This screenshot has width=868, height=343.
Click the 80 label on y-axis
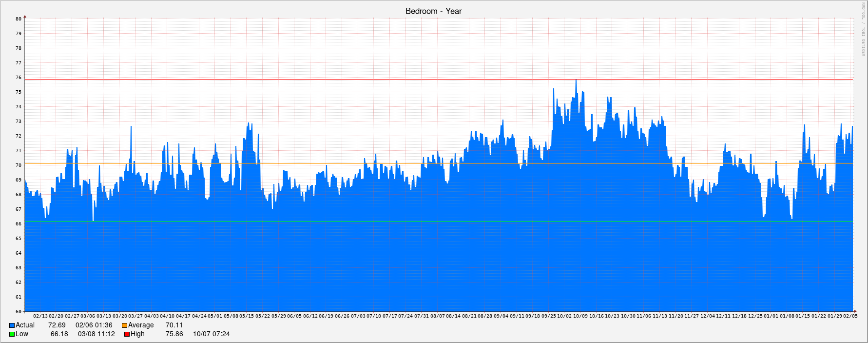point(19,19)
